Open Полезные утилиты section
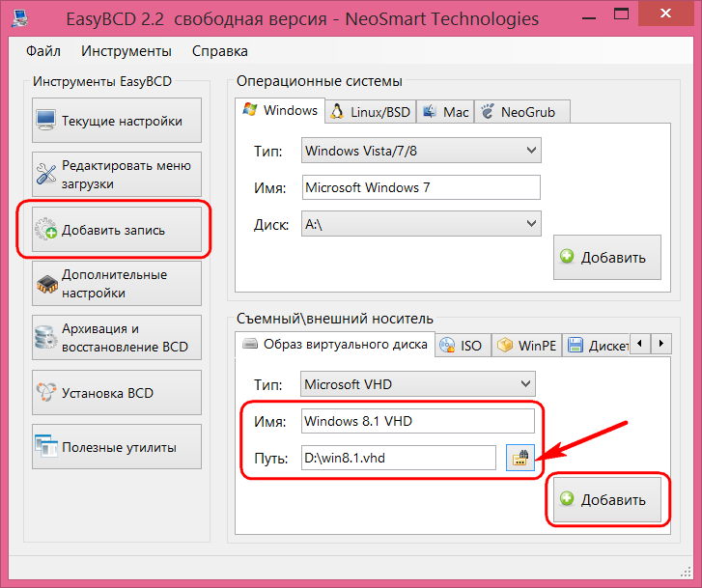The height and width of the screenshot is (588, 702). [117, 446]
